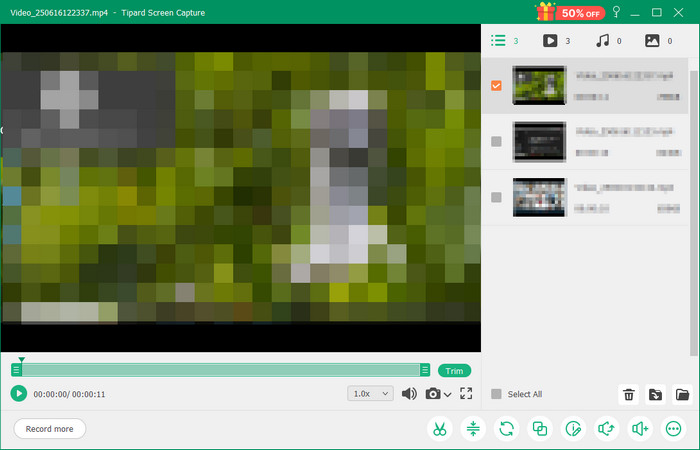Screen dimensions: 700x450
Task: Open the output folder icon
Action: (x=682, y=395)
